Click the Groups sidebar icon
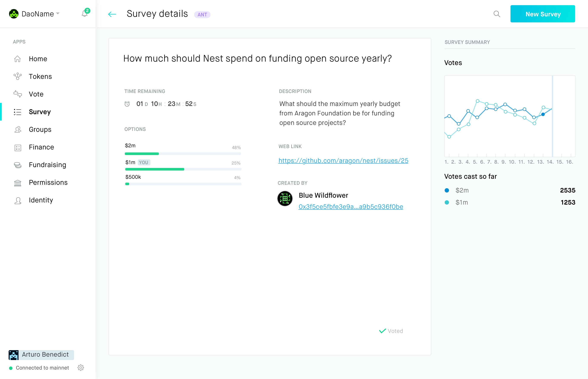The width and height of the screenshot is (588, 379). [x=17, y=129]
